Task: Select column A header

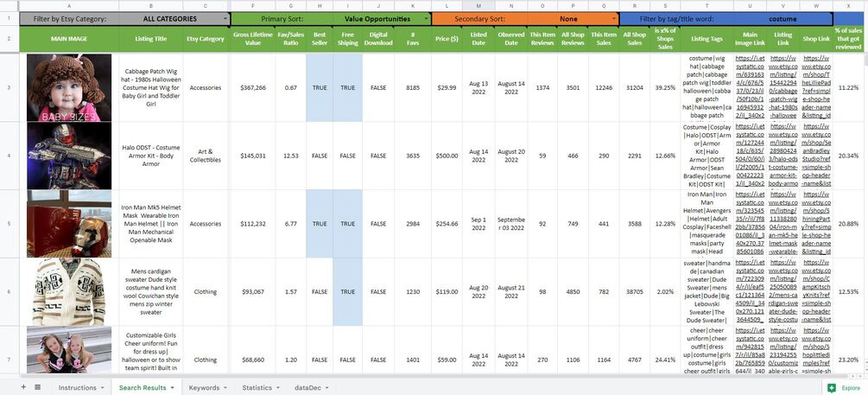Action: pos(69,5)
